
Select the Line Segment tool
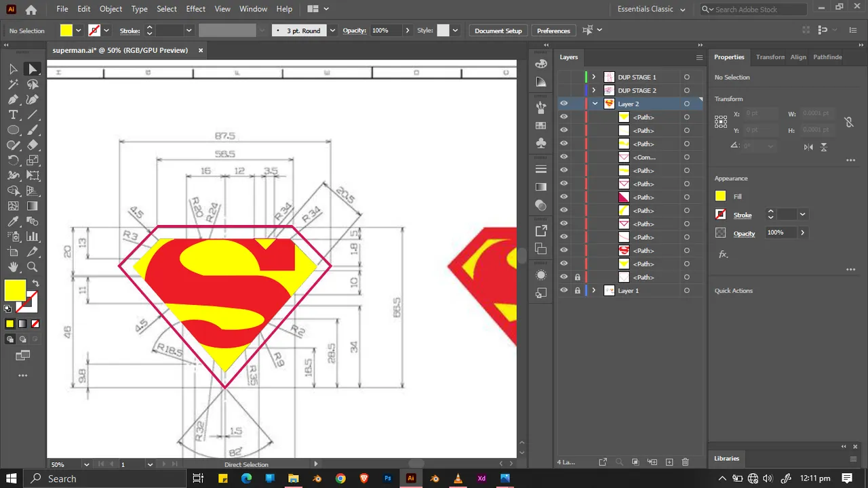tap(33, 115)
